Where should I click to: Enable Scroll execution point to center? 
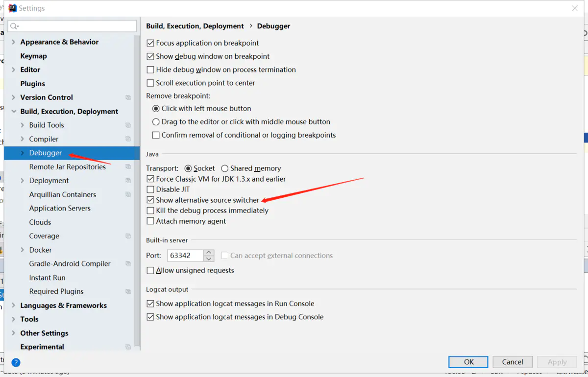150,83
